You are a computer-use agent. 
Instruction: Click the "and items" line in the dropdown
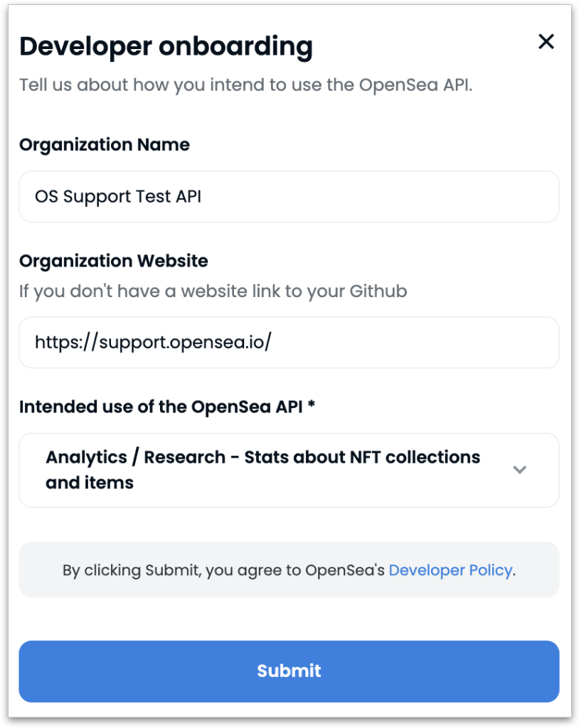(x=90, y=483)
